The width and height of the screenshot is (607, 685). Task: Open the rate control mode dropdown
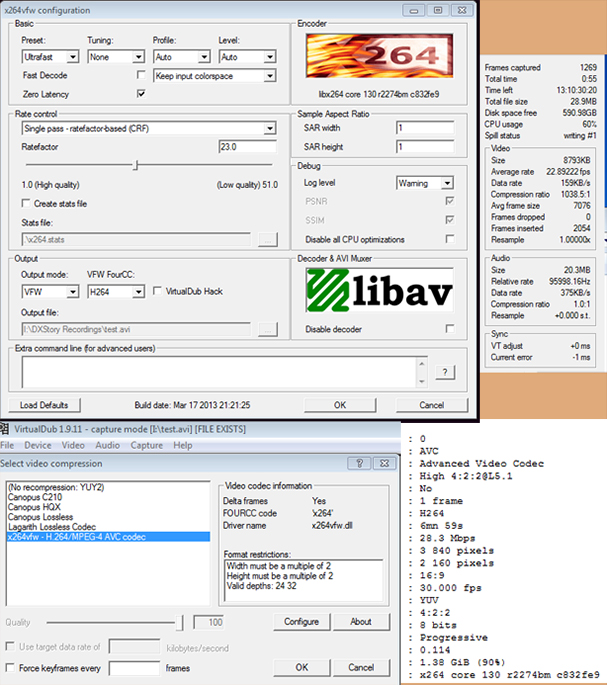[x=149, y=128]
